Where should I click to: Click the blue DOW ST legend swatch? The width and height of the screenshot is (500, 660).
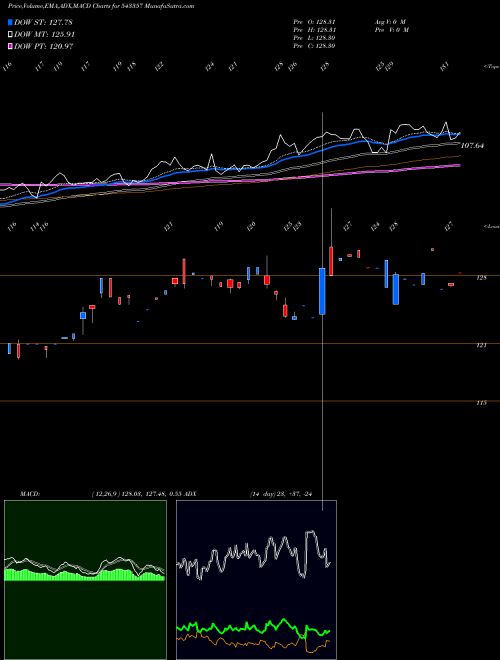point(11,22)
